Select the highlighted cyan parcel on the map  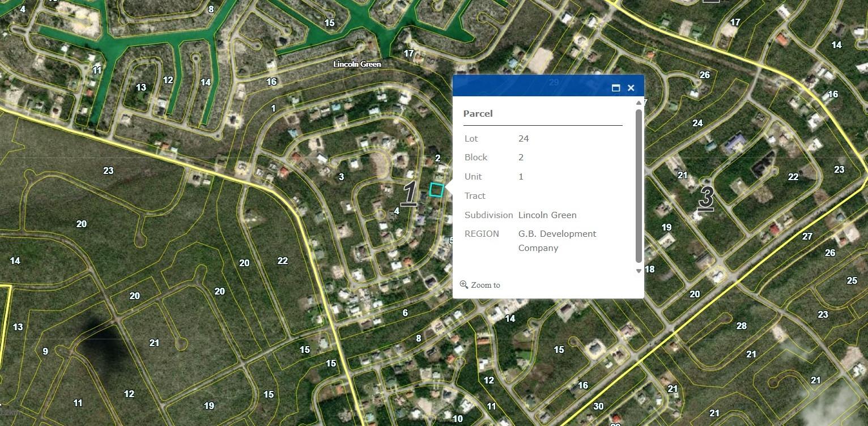436,190
